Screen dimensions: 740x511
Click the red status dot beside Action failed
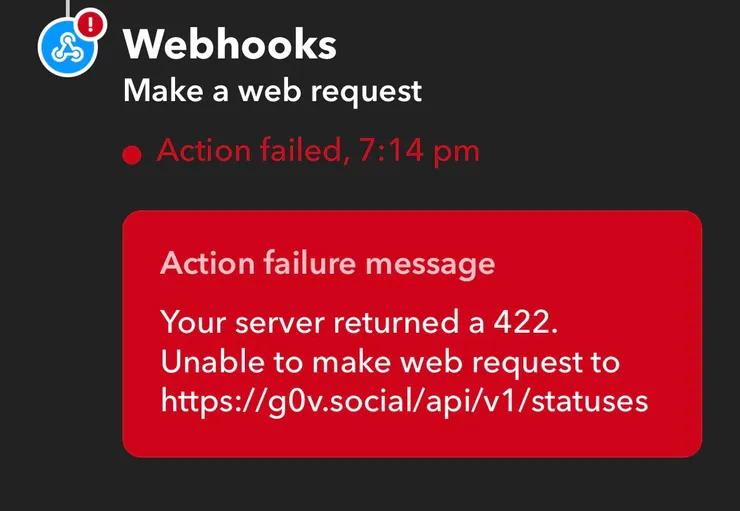(130, 155)
